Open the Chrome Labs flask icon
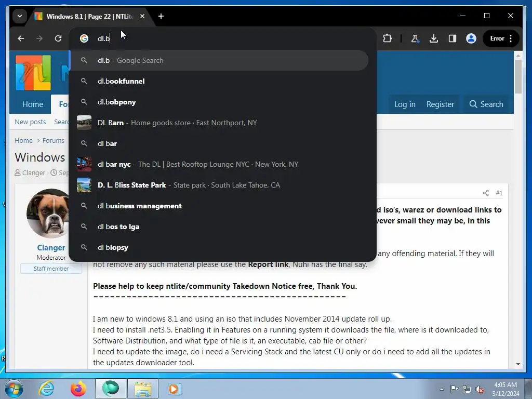This screenshot has height=399, width=532. pos(415,38)
